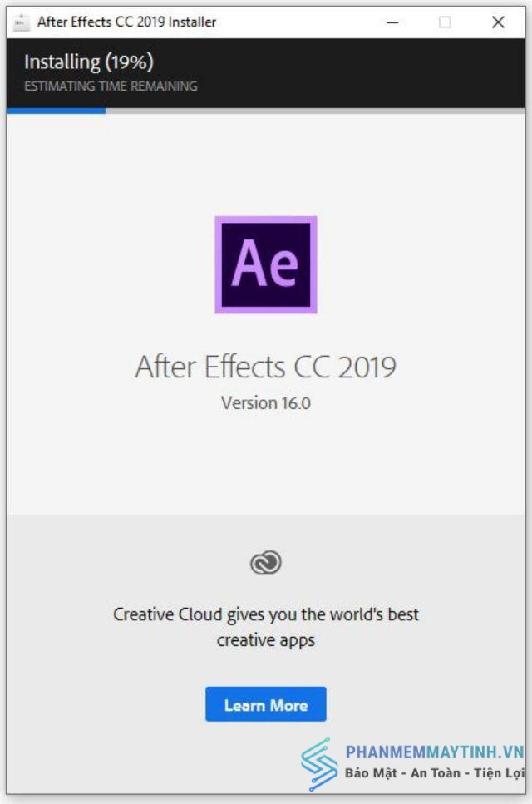Click the 'creative apps' text line
Image resolution: width=532 pixels, height=804 pixels.
(265, 640)
